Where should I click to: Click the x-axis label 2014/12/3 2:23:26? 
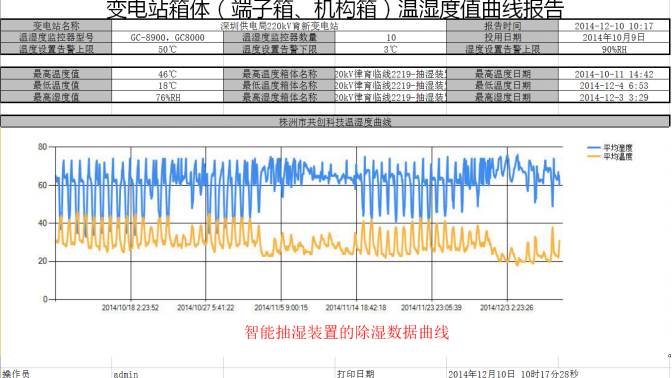point(507,308)
